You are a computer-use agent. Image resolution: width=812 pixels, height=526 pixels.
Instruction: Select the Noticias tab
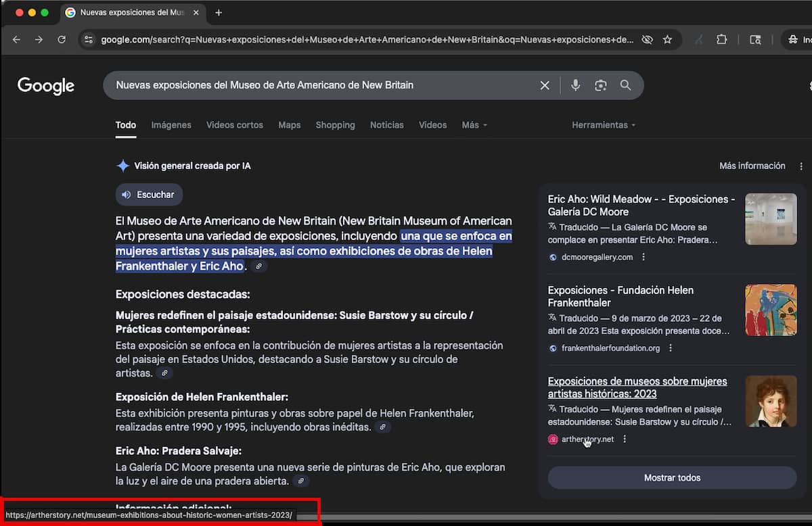(x=386, y=125)
